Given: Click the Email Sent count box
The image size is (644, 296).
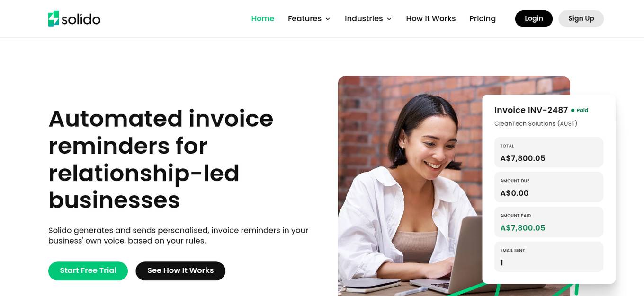Looking at the screenshot, I should click(x=549, y=257).
